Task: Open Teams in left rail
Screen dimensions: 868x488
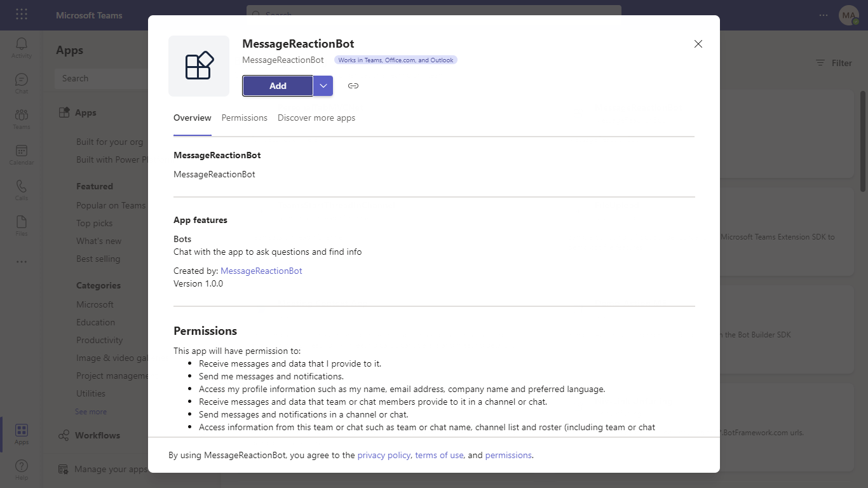Action: [22, 118]
